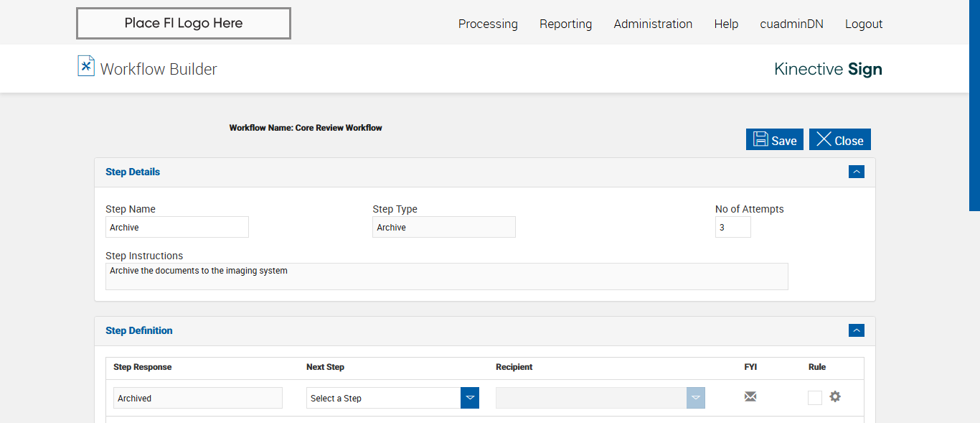This screenshot has width=980, height=423.
Task: Collapse the Step Details panel
Action: pos(856,172)
